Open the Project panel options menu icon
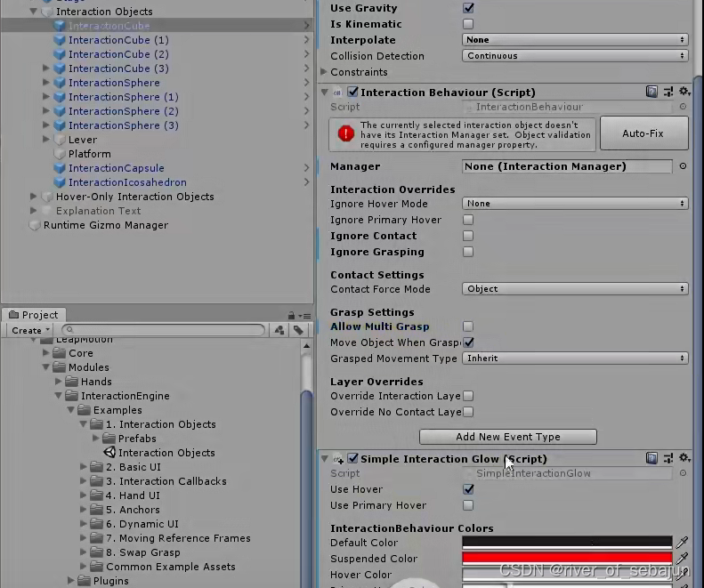Image resolution: width=704 pixels, height=588 pixels. (x=305, y=316)
